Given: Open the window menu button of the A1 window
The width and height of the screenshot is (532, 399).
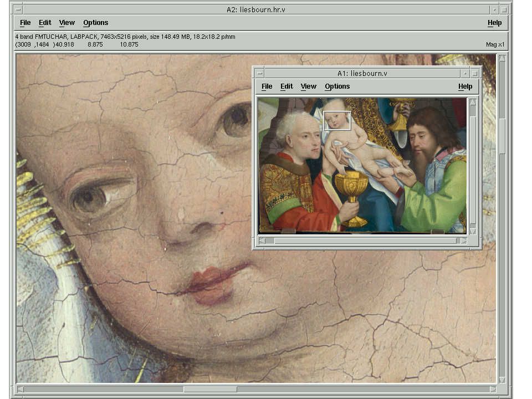Looking at the screenshot, I should point(259,73).
